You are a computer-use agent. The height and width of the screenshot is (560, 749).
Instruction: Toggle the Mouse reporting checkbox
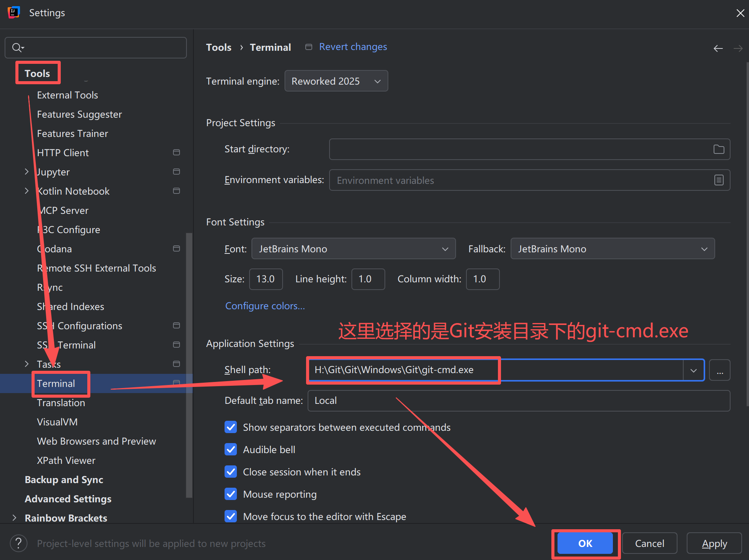coord(231,494)
